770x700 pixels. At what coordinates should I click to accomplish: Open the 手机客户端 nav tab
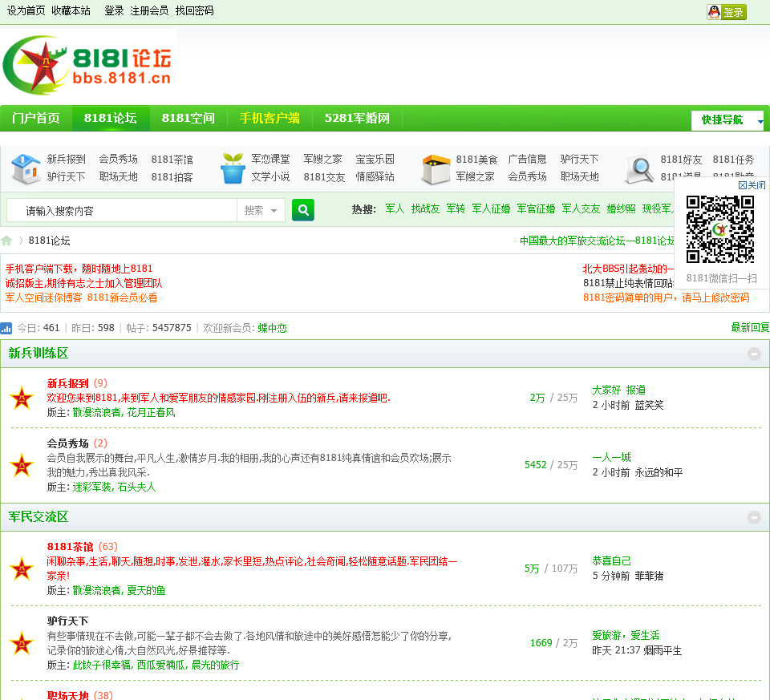269,119
